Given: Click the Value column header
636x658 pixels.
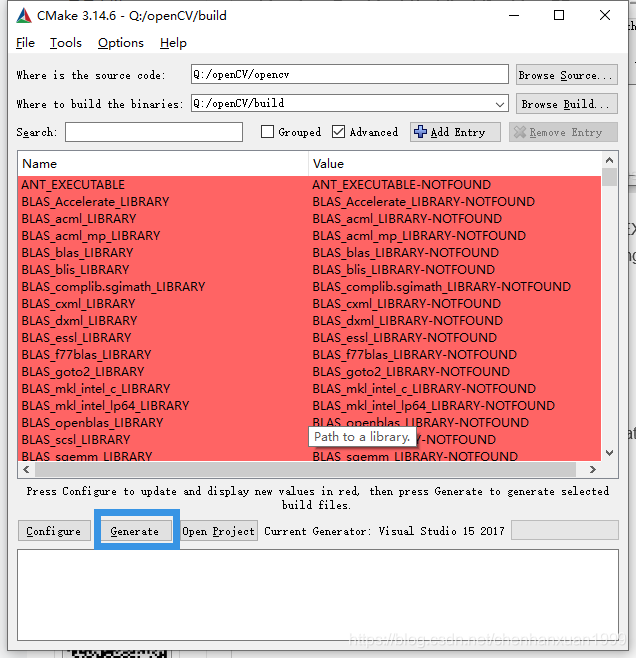Looking at the screenshot, I should [455, 164].
